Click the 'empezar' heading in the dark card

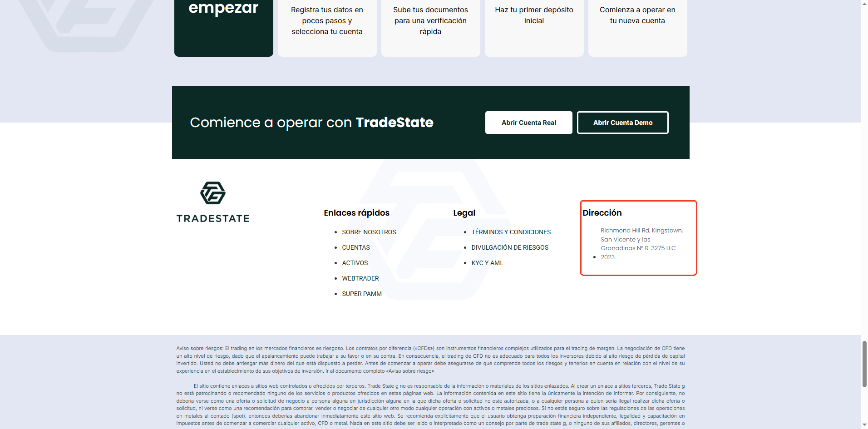point(223,8)
